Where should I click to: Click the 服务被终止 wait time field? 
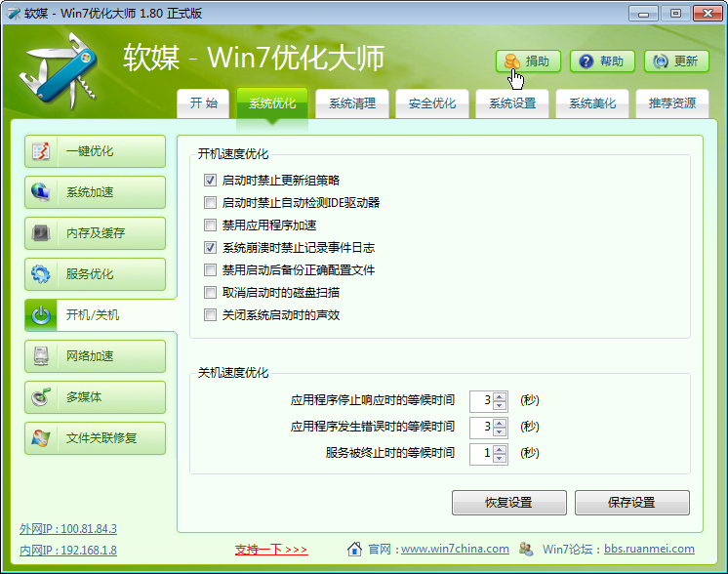tap(482, 454)
